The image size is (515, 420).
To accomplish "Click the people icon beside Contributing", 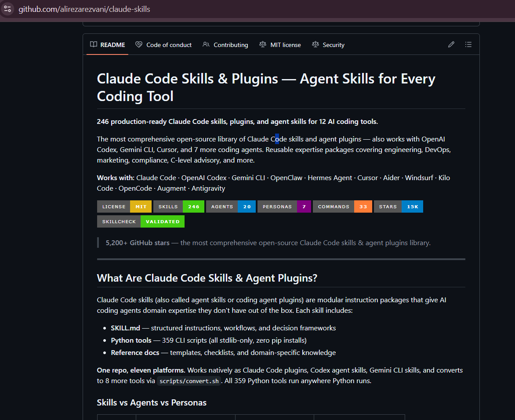I will tap(206, 44).
